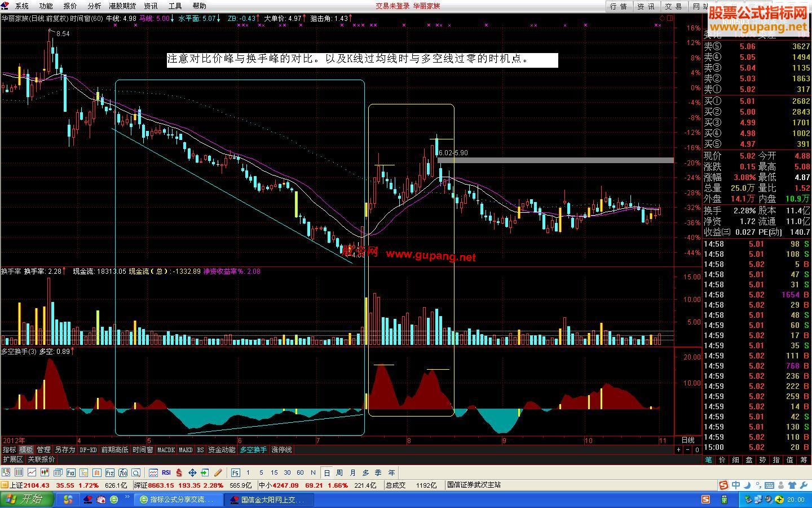Click the RSI indicator icon

166,472
